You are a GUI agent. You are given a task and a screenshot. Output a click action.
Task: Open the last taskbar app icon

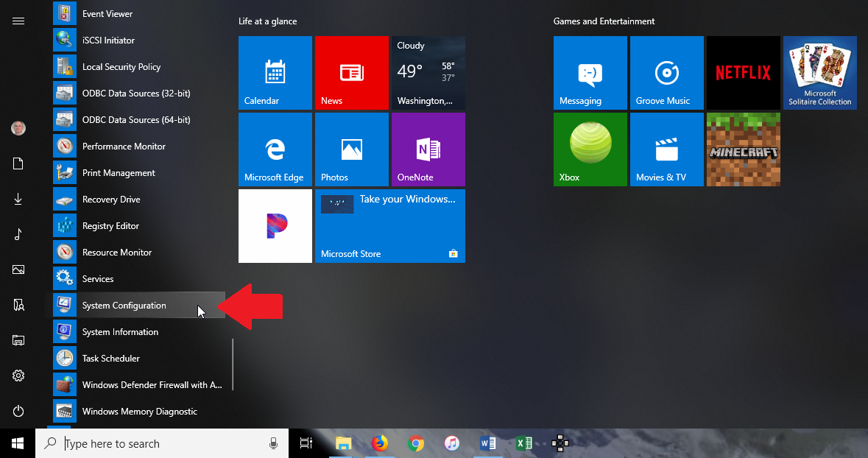pos(560,443)
